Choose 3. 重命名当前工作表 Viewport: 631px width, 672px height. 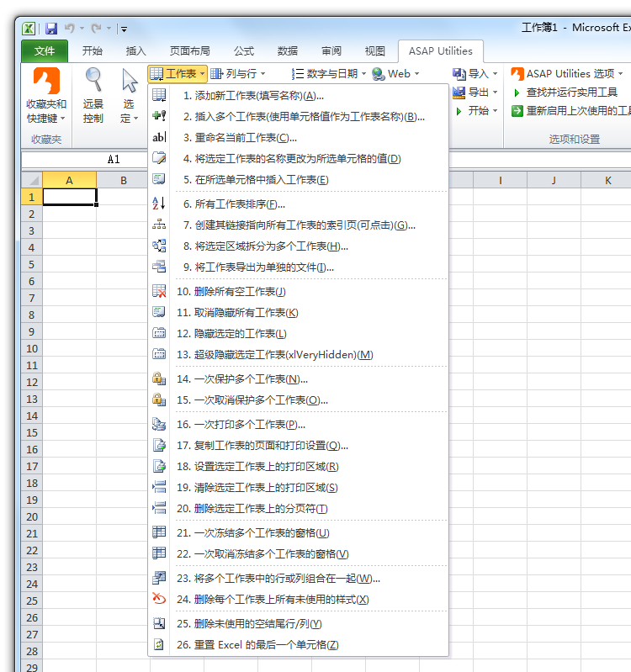(299, 138)
